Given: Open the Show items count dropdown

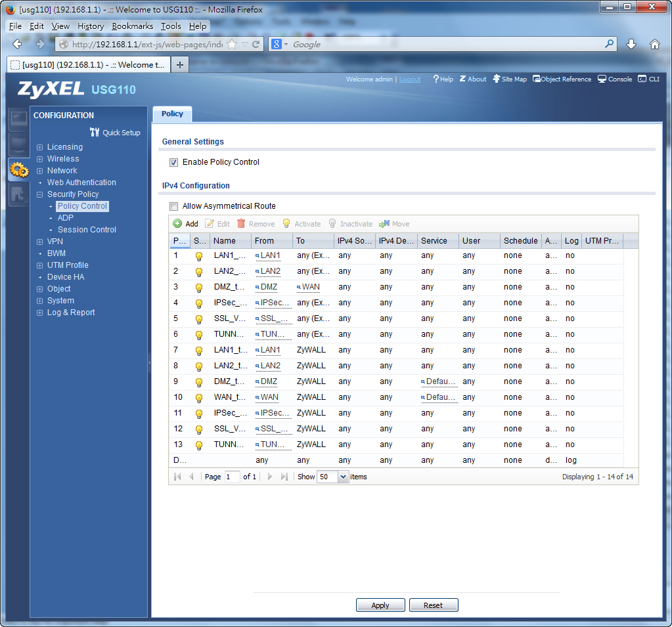Looking at the screenshot, I should 343,477.
